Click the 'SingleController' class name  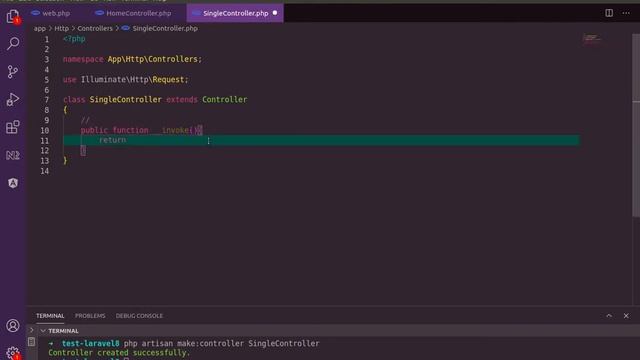coord(125,100)
